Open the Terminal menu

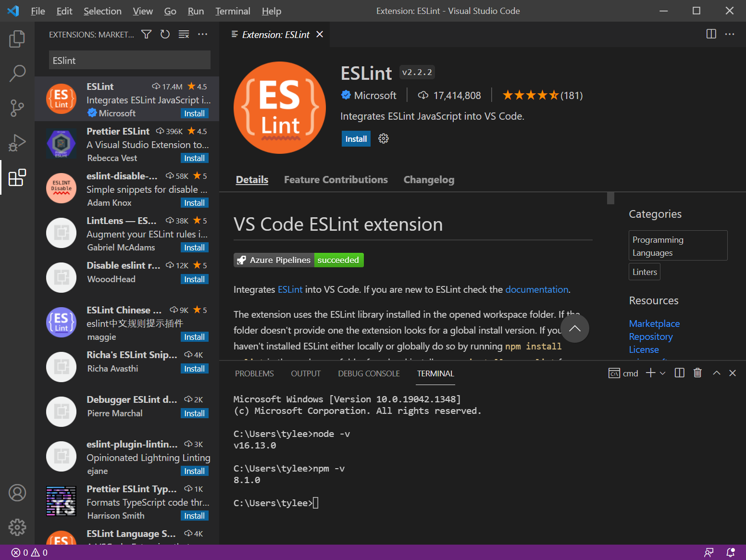click(x=233, y=11)
